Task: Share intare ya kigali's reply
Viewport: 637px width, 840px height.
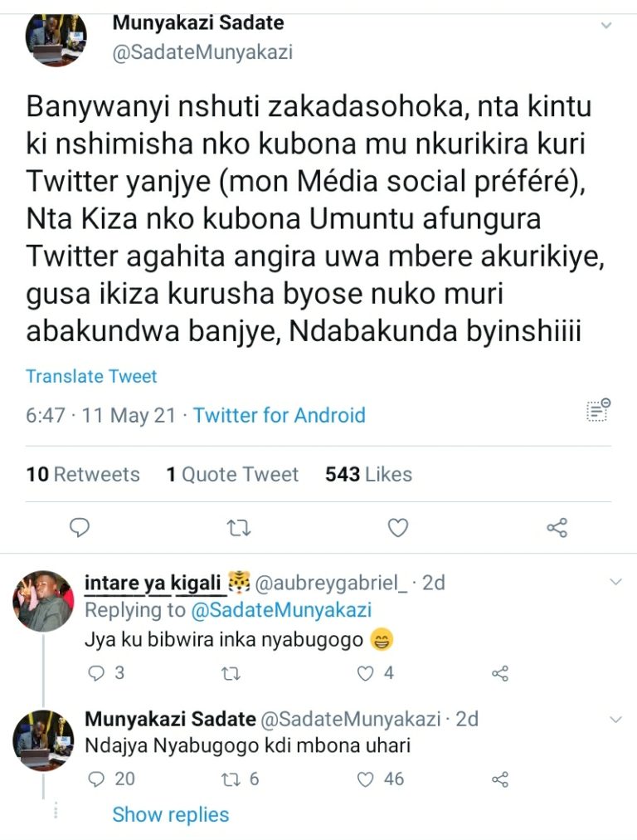Action: click(x=499, y=673)
